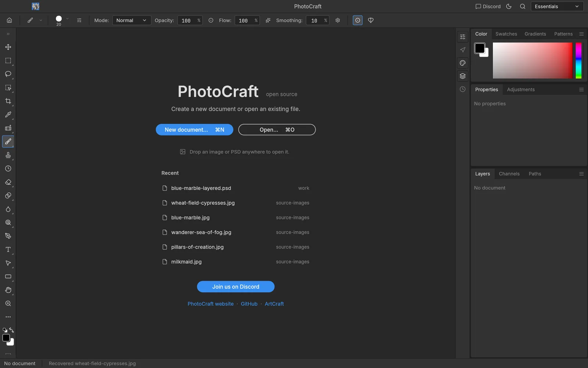Select the Lasso tool
Screen dimensions: 588x368
pos(8,74)
